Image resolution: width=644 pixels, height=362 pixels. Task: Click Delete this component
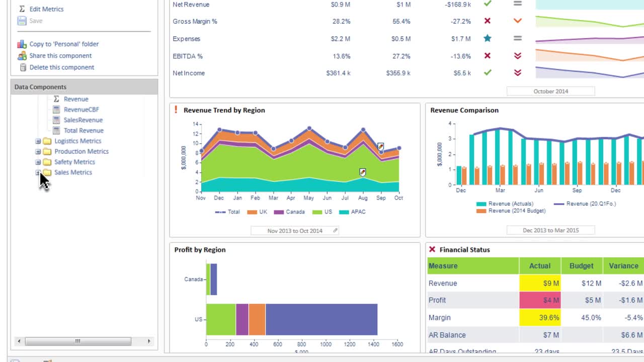click(x=61, y=67)
